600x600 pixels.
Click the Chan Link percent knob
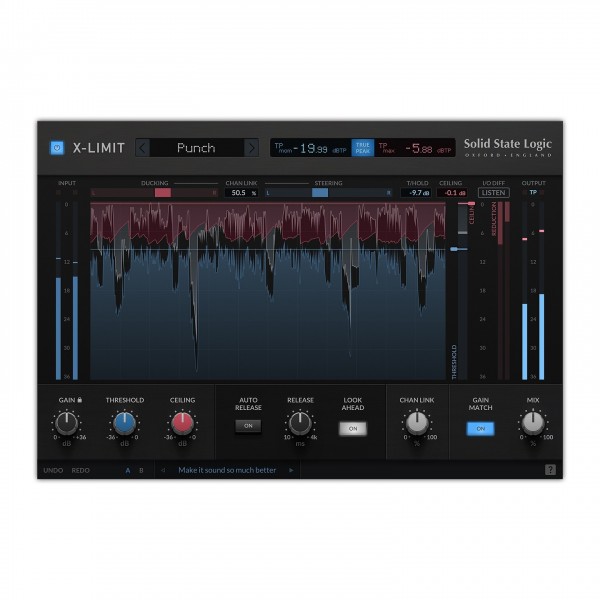[417, 423]
